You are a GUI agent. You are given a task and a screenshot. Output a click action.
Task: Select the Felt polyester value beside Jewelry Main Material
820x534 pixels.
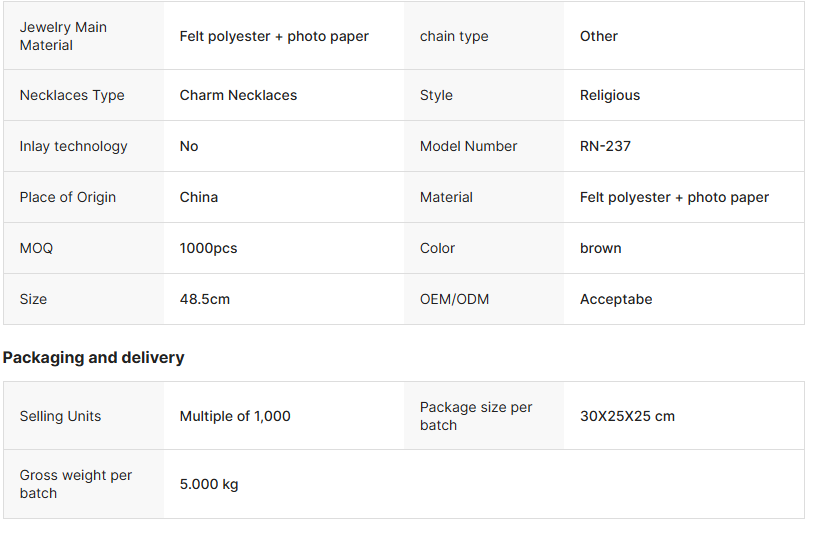274,36
